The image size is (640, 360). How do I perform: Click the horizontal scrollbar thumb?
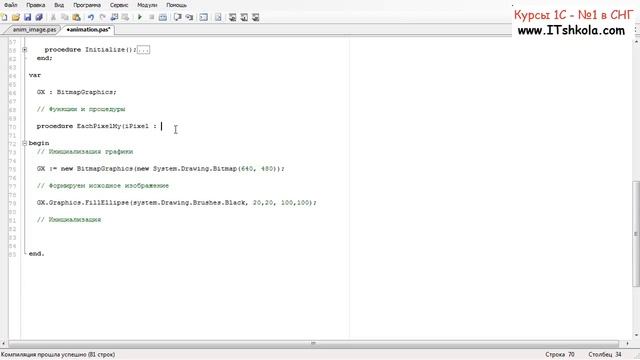[x=313, y=343]
